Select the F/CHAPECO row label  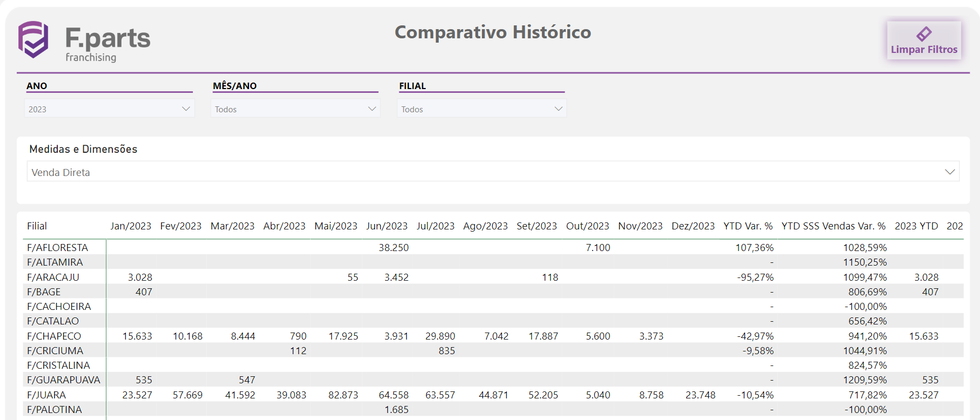coord(54,336)
